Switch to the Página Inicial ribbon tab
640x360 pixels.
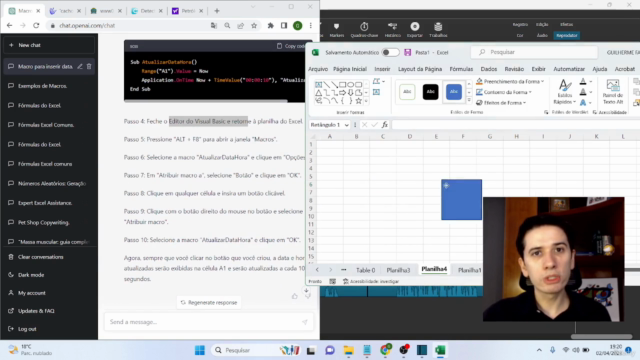tap(350, 69)
